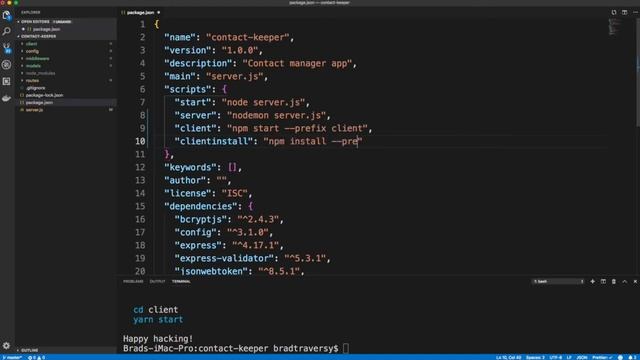The image size is (640, 360).
Task: Click the editor vertical scrollbar
Action: pyautogui.click(x=638, y=73)
